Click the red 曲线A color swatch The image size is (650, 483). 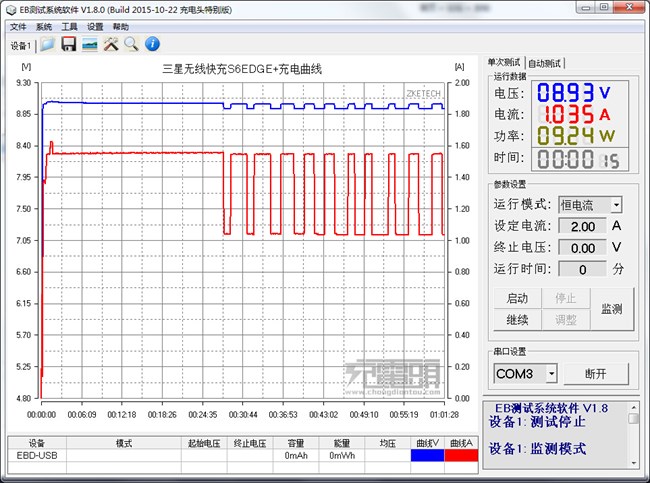pyautogui.click(x=461, y=455)
